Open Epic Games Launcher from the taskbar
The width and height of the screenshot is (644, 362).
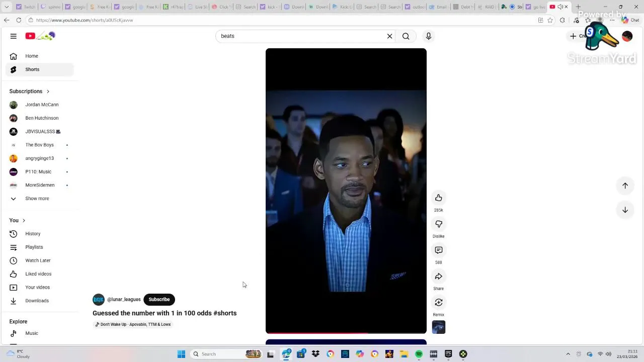coord(448,354)
